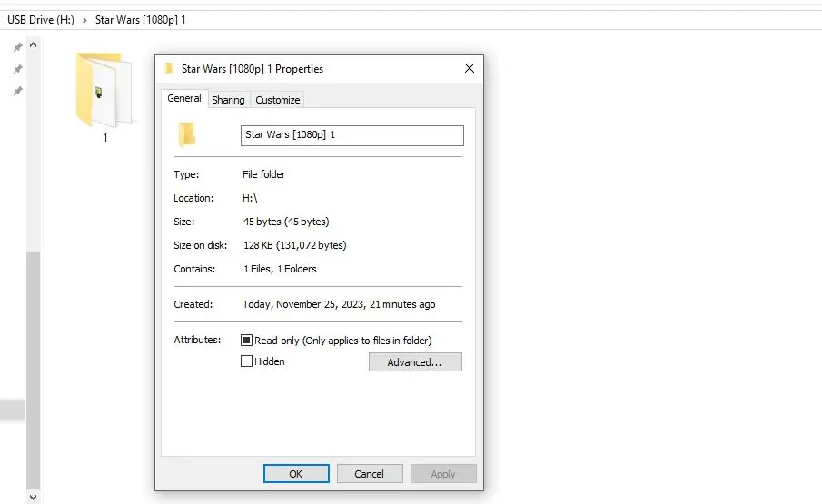822x504 pixels.
Task: Click the large folder icon beside name field
Action: click(x=186, y=134)
